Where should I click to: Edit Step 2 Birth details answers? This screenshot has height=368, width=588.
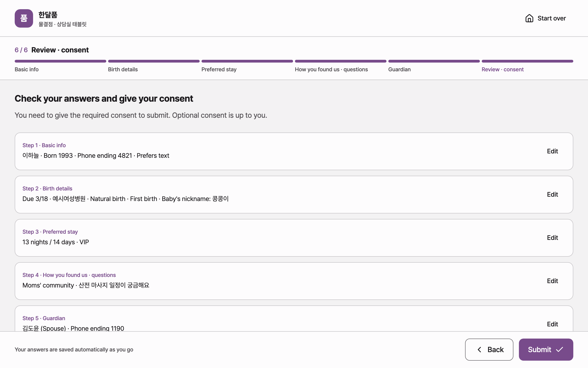(x=552, y=195)
